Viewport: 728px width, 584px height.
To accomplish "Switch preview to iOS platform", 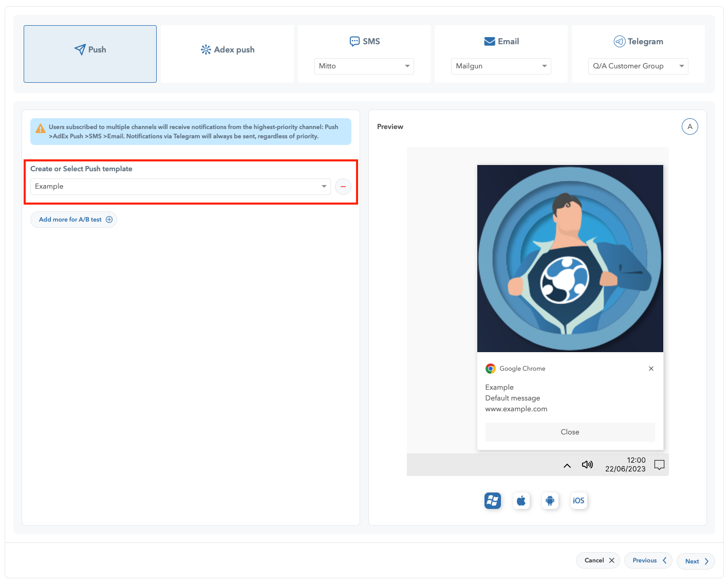I will (578, 500).
